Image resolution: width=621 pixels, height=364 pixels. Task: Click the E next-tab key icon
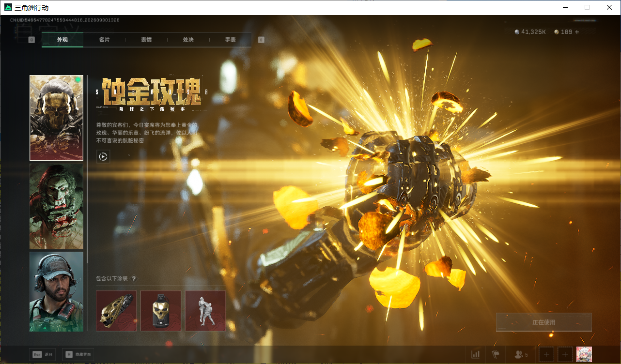(x=261, y=40)
